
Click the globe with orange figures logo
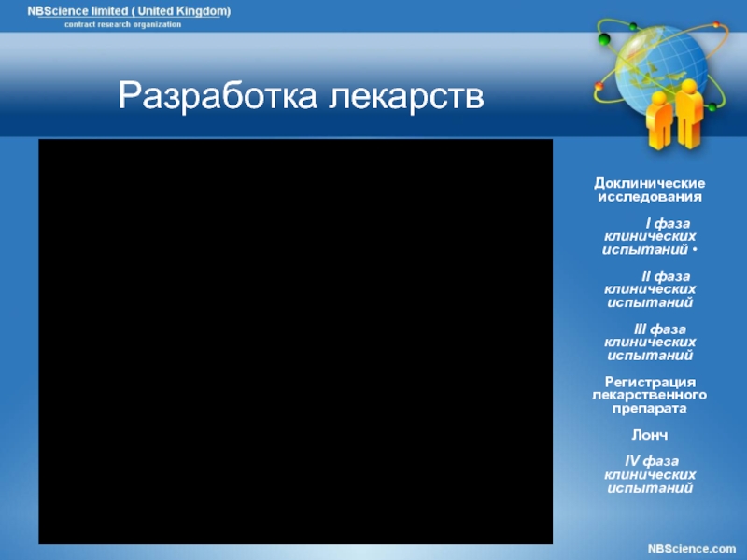(x=661, y=84)
